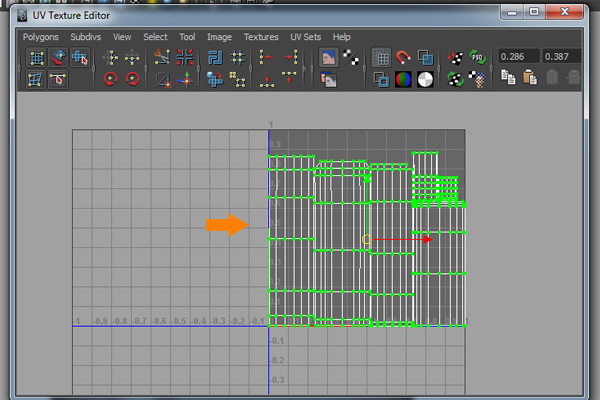Open the UV Sets menu
This screenshot has width=600, height=400.
coord(307,37)
